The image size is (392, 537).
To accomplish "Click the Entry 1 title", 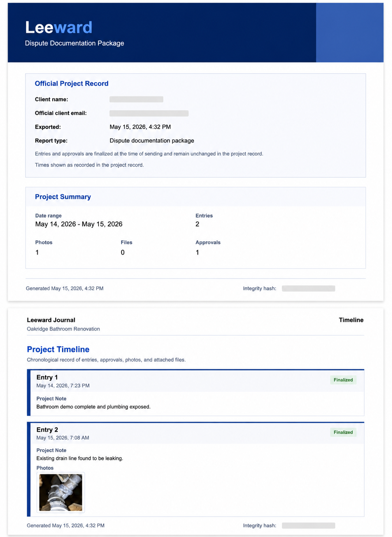I will (x=47, y=377).
